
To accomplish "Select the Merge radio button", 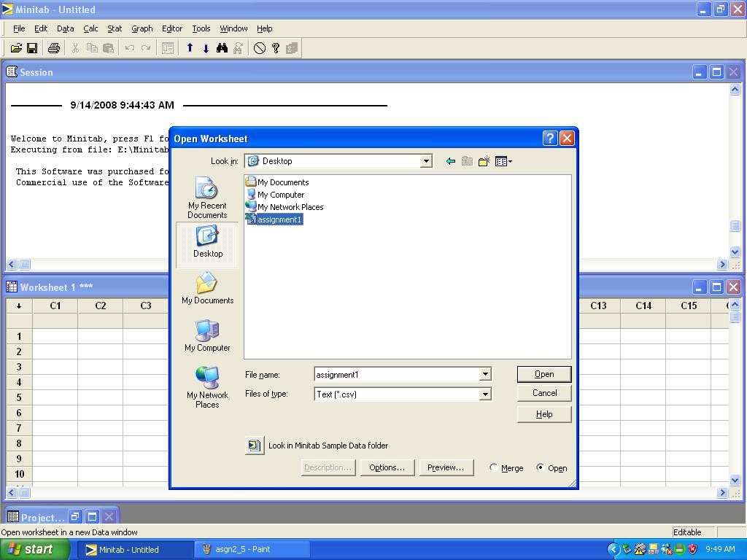I will 494,468.
